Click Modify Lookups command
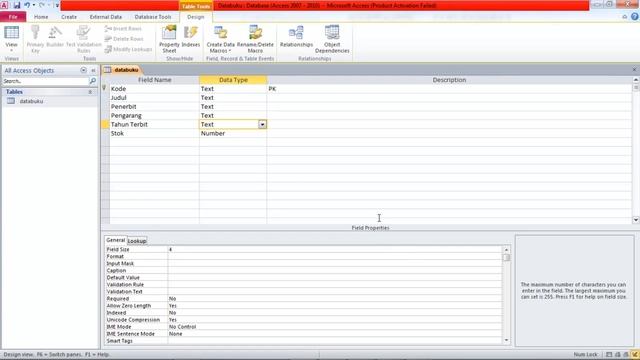 [128, 49]
